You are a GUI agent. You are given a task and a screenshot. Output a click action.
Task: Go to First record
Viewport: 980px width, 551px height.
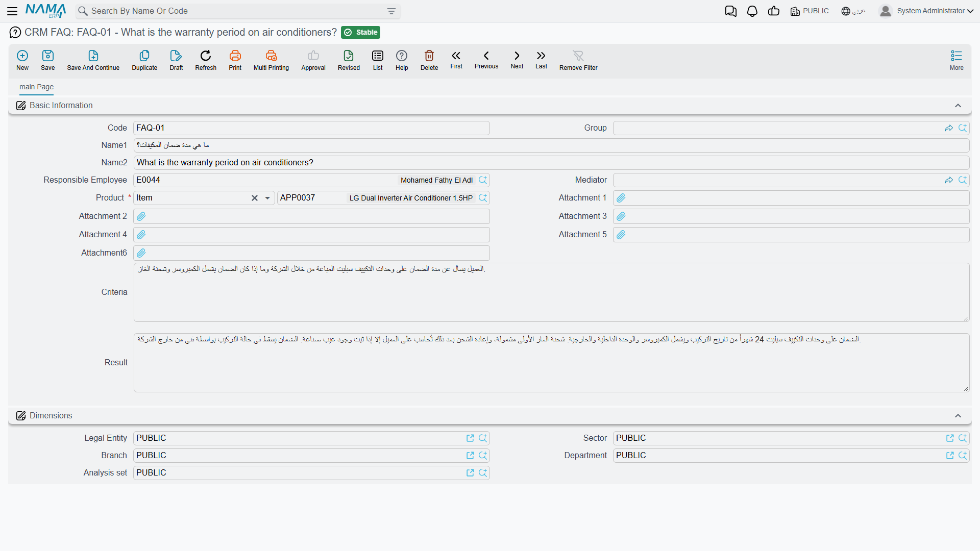click(456, 59)
